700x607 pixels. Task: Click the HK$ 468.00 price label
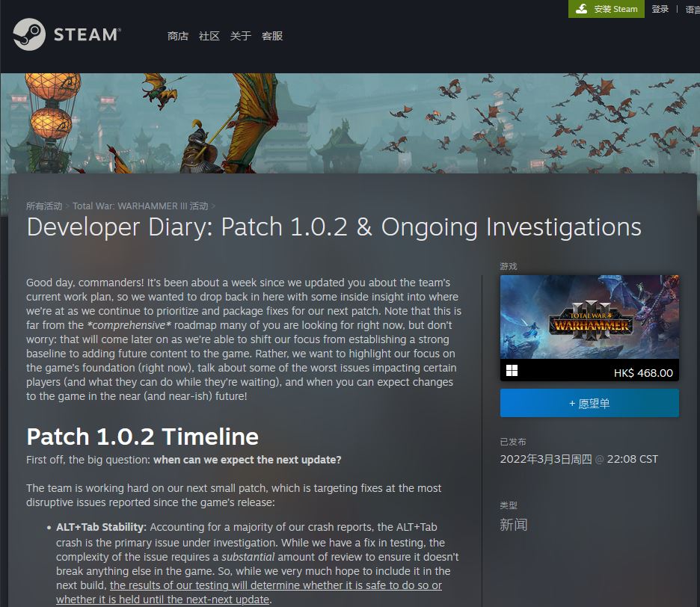coord(643,372)
